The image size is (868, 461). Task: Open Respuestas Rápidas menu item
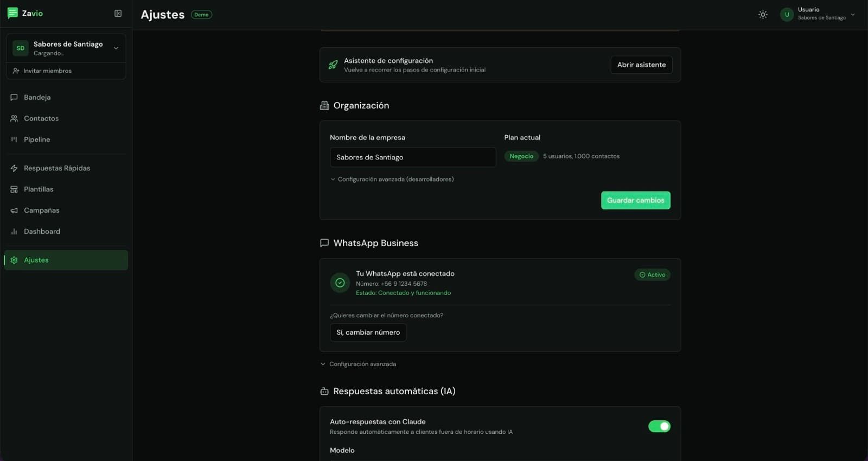66,168
